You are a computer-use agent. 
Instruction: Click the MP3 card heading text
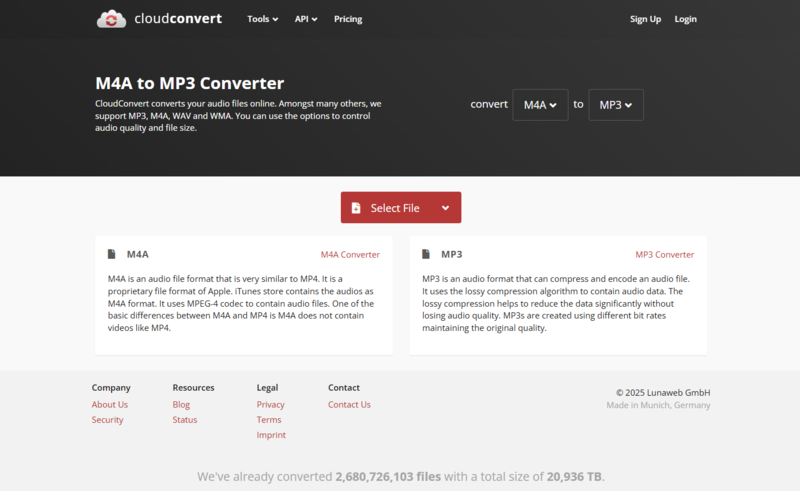452,254
